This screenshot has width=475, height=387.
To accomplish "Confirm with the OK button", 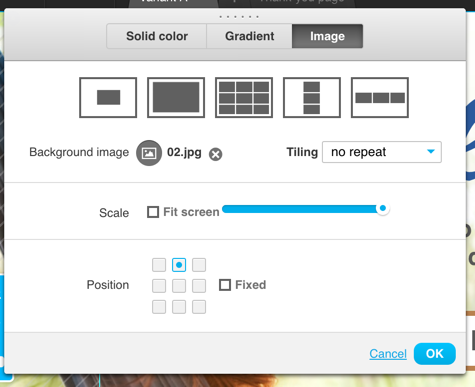I will click(435, 354).
